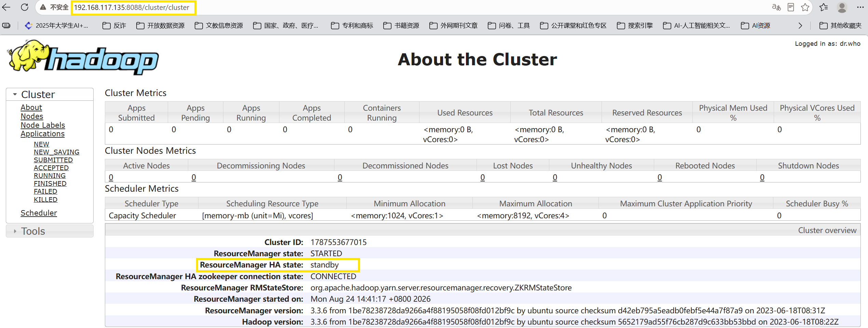Open the favorites list icon
This screenshot has height=328, width=868.
click(824, 7)
